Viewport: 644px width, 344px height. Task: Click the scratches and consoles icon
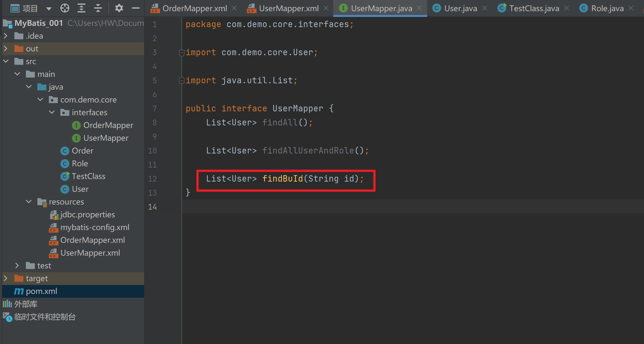click(7, 317)
